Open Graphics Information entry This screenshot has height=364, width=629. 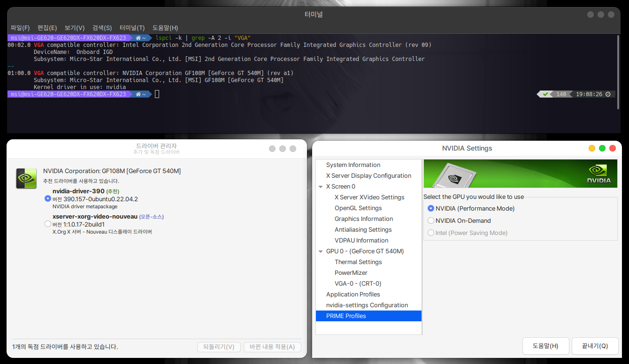tap(364, 219)
